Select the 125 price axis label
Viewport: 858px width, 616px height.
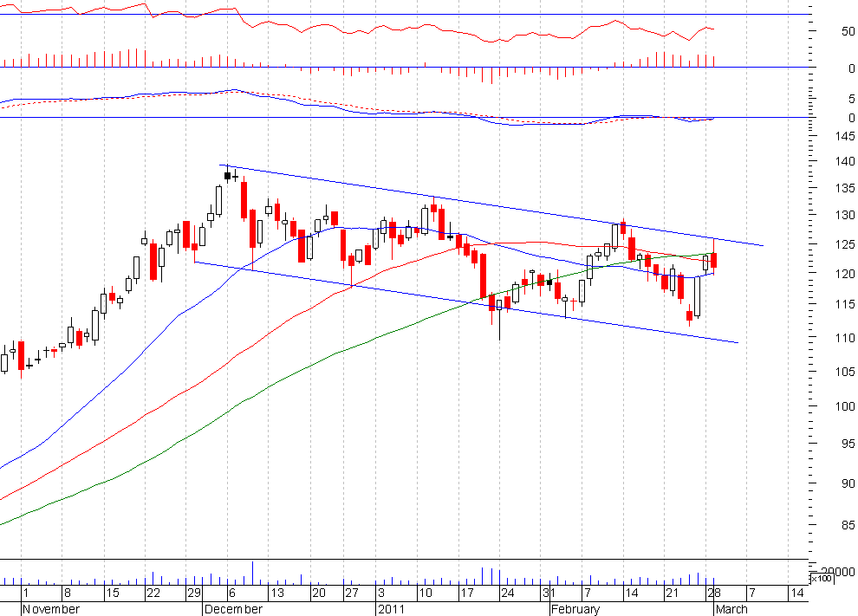(x=845, y=244)
